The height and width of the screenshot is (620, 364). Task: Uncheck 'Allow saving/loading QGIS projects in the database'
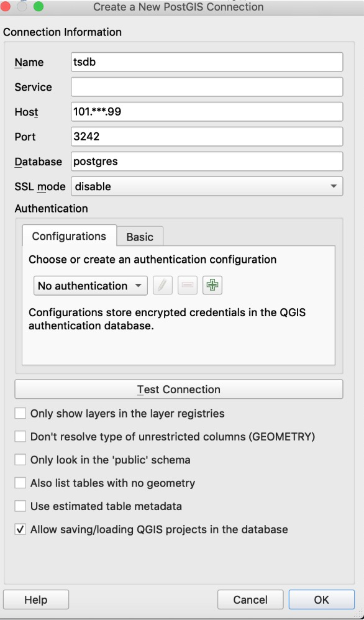(20, 529)
